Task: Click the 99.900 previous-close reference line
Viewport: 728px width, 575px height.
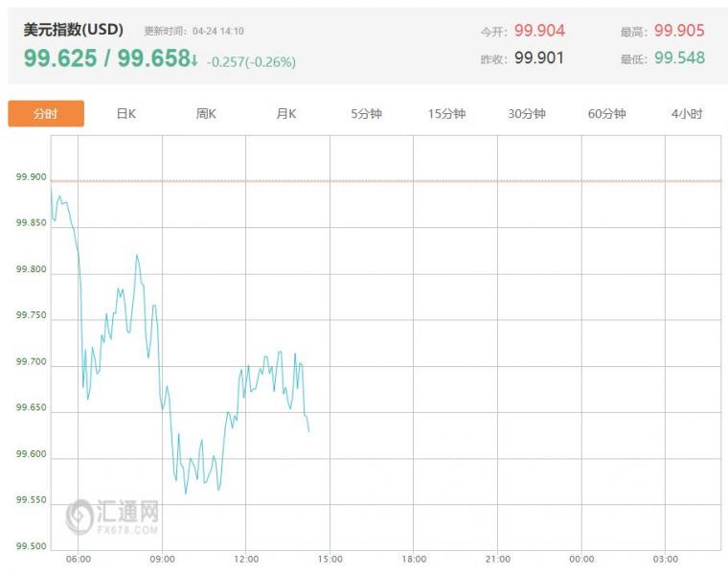Action: [x=386, y=181]
